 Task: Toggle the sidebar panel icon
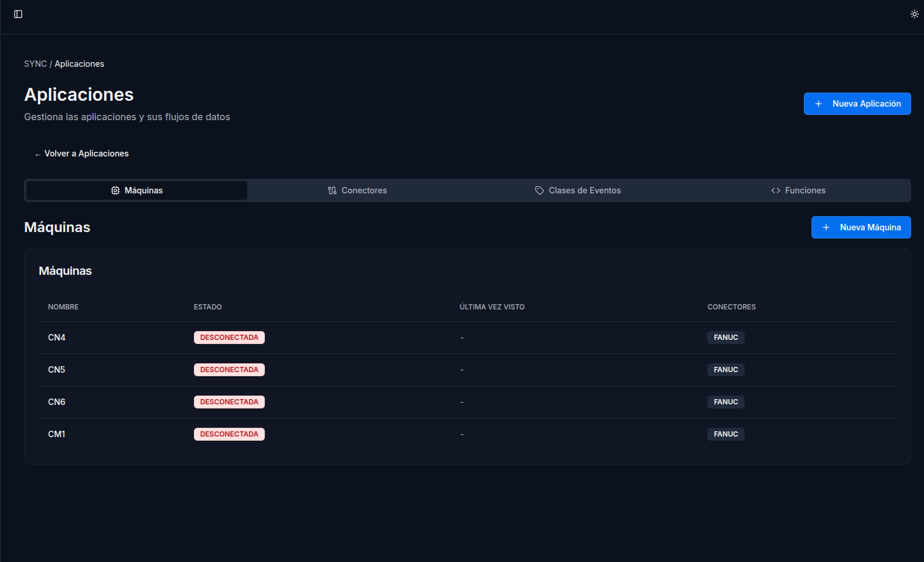18,14
